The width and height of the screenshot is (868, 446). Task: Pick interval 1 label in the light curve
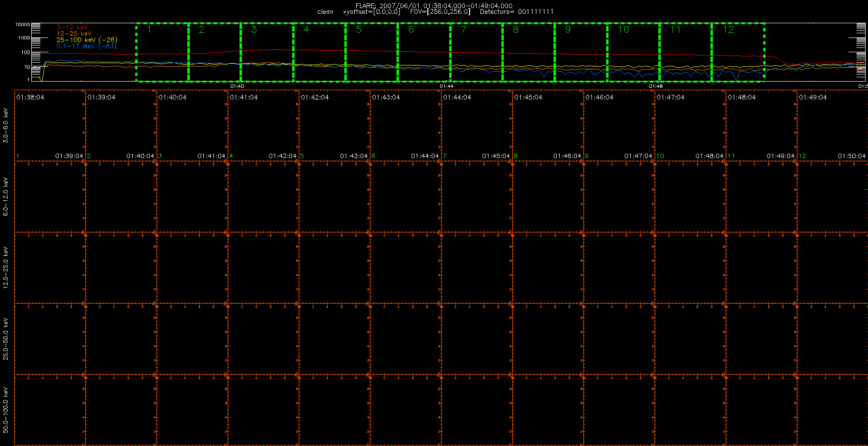pyautogui.click(x=149, y=29)
